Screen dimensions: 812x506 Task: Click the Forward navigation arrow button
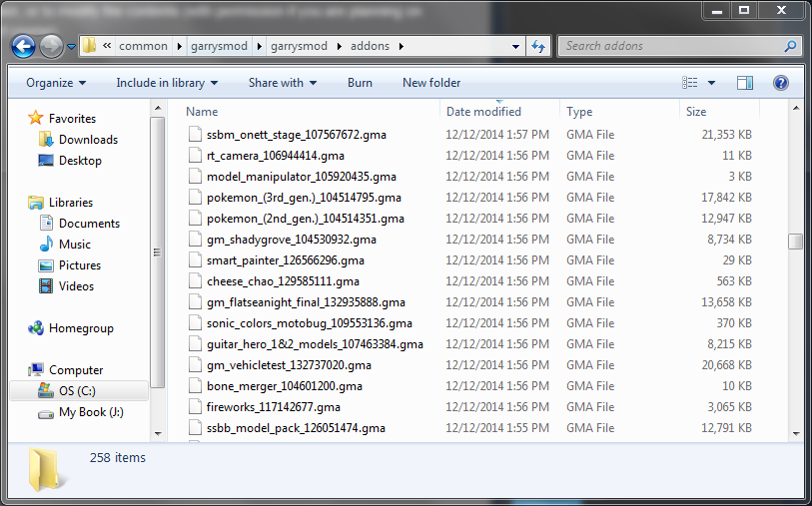[x=51, y=47]
